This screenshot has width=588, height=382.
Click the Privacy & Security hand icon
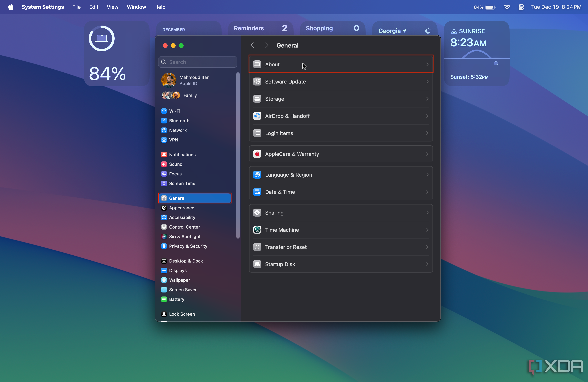pos(164,246)
